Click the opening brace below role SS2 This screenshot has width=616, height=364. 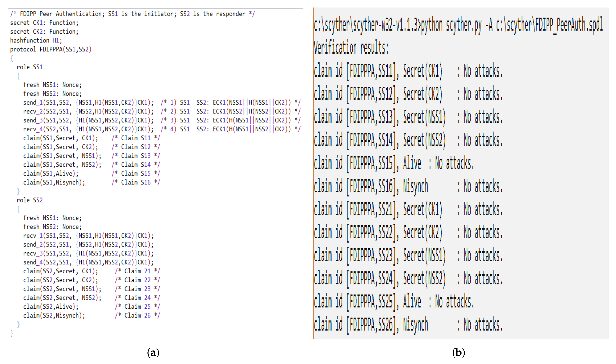click(x=18, y=209)
